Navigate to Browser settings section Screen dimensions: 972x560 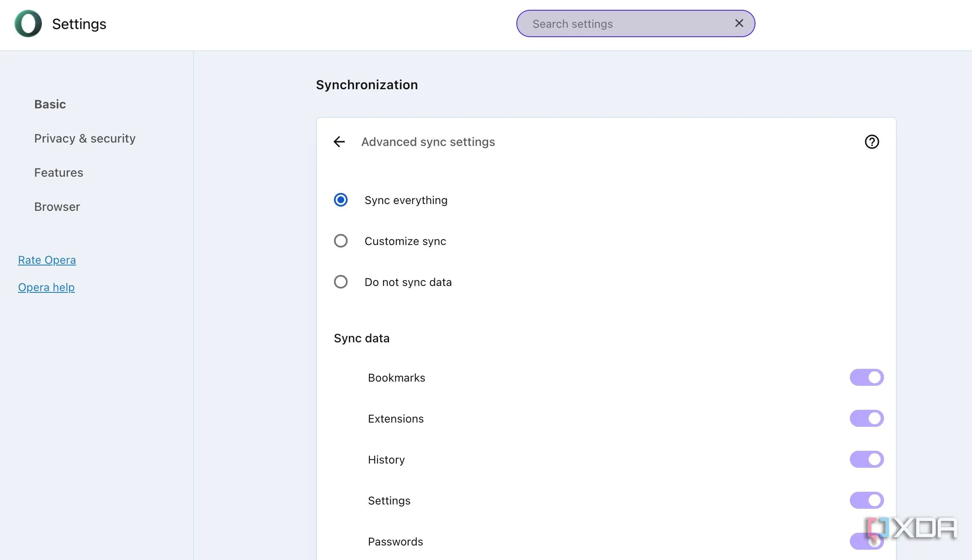[x=57, y=207]
